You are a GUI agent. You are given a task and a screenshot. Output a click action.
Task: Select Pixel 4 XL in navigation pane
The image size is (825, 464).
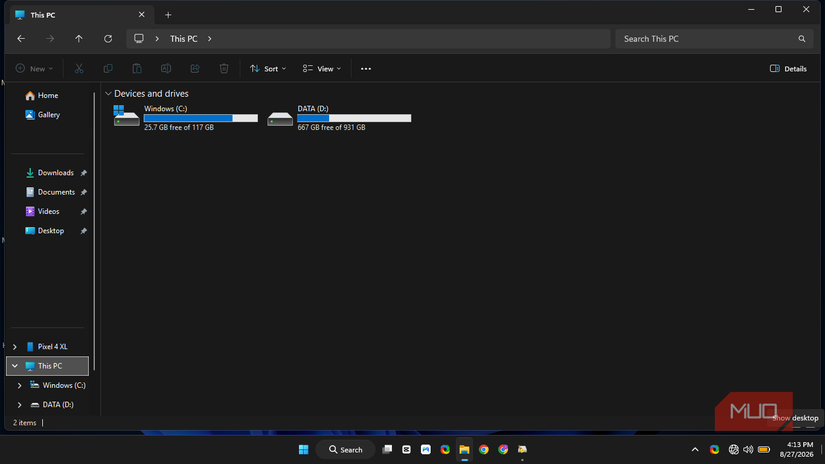[47, 347]
